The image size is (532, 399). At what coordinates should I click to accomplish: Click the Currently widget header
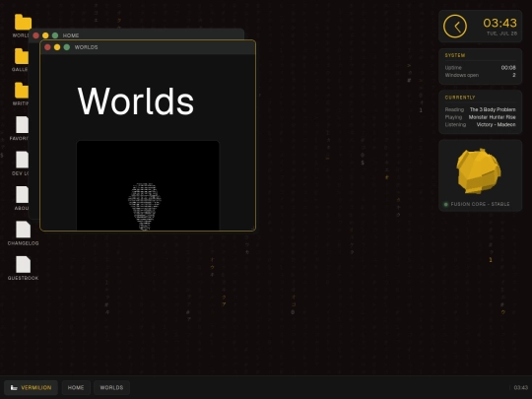click(x=460, y=98)
